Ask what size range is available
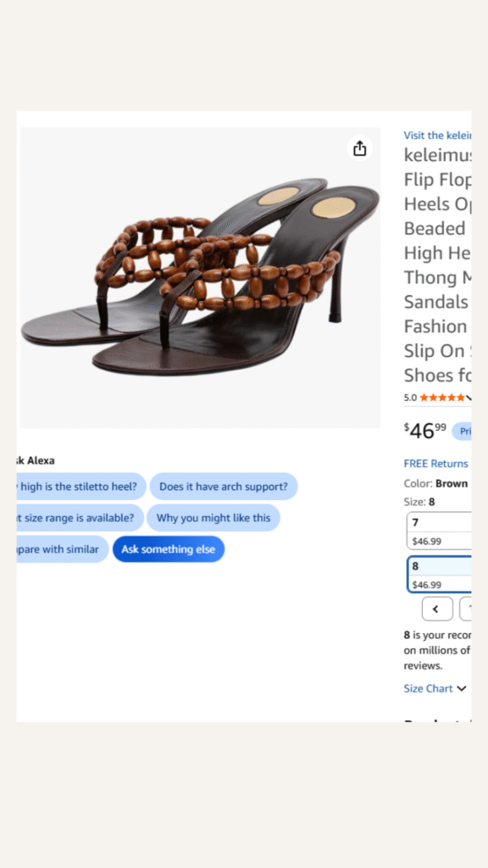 80,518
